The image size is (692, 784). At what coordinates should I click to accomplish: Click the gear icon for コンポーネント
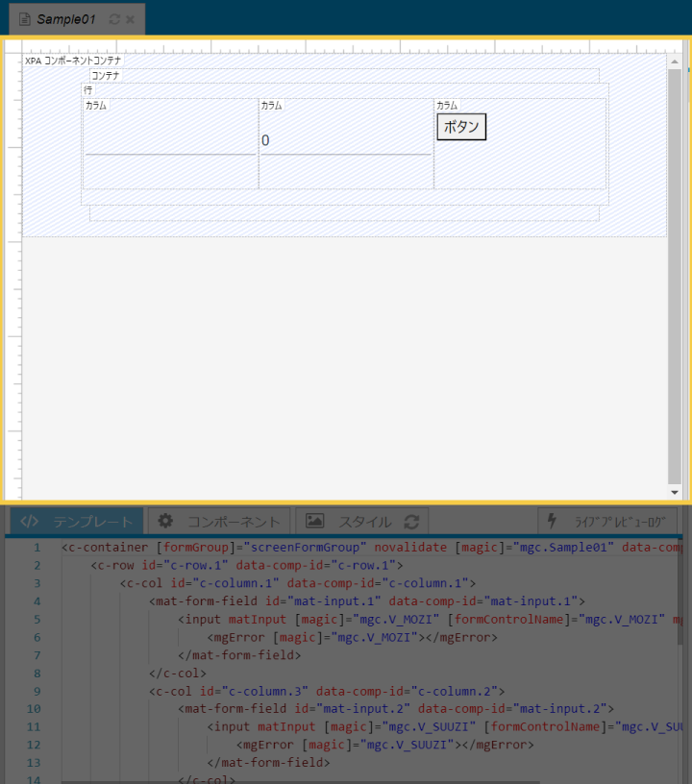(165, 521)
